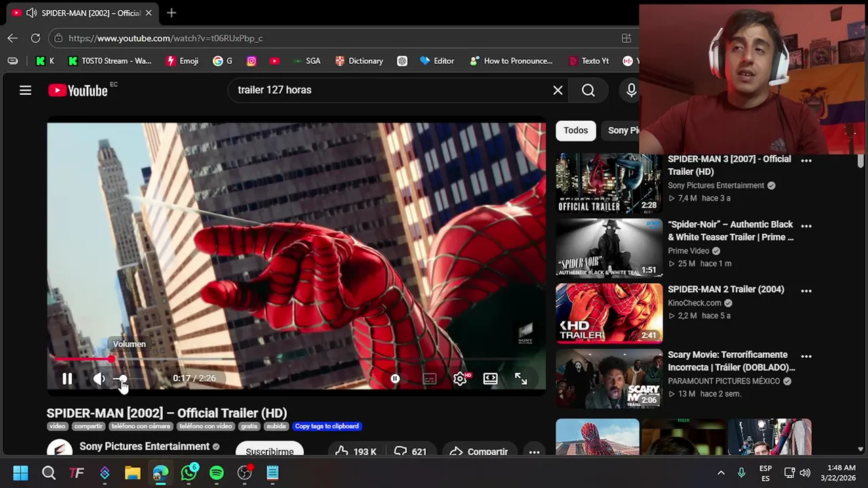Open the Editor bookmark
Screen dimensions: 868x488
pyautogui.click(x=437, y=61)
